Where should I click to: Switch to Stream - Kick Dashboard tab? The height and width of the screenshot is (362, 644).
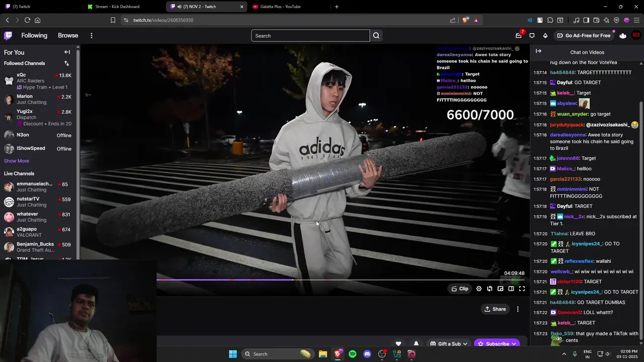pyautogui.click(x=123, y=7)
